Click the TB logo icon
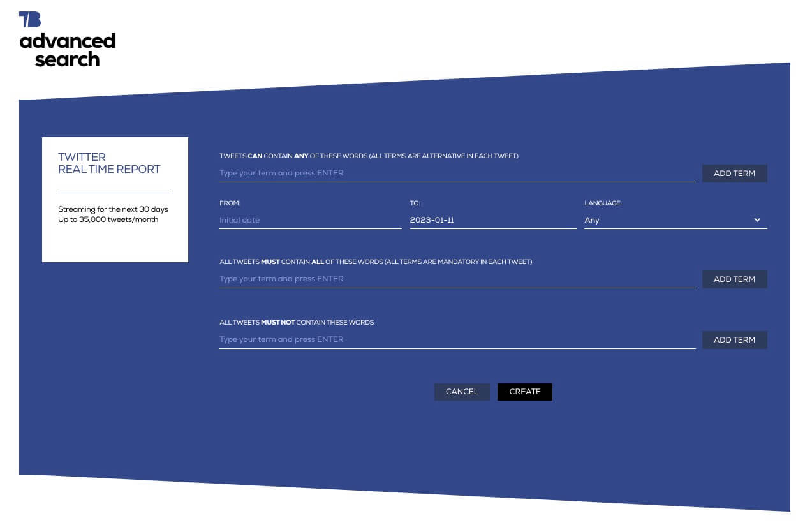 pos(29,19)
